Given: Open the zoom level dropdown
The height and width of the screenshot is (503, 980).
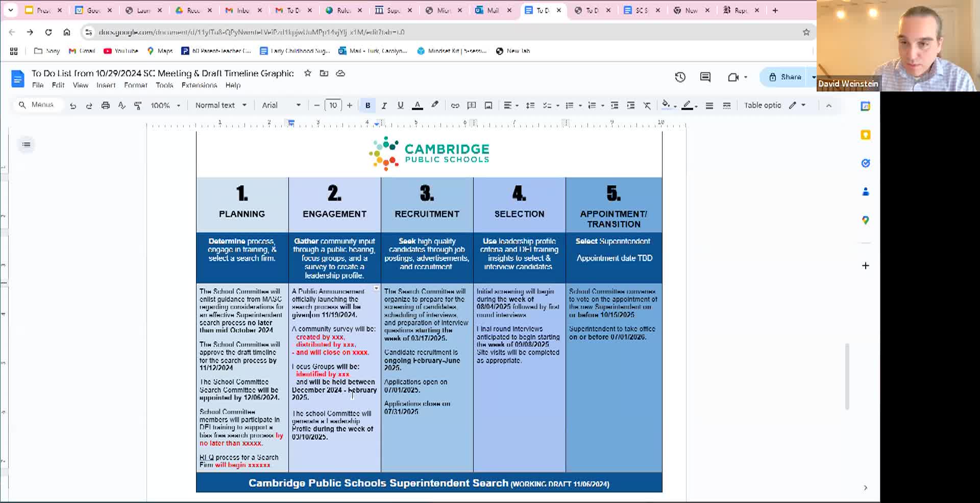Looking at the screenshot, I should click(165, 106).
